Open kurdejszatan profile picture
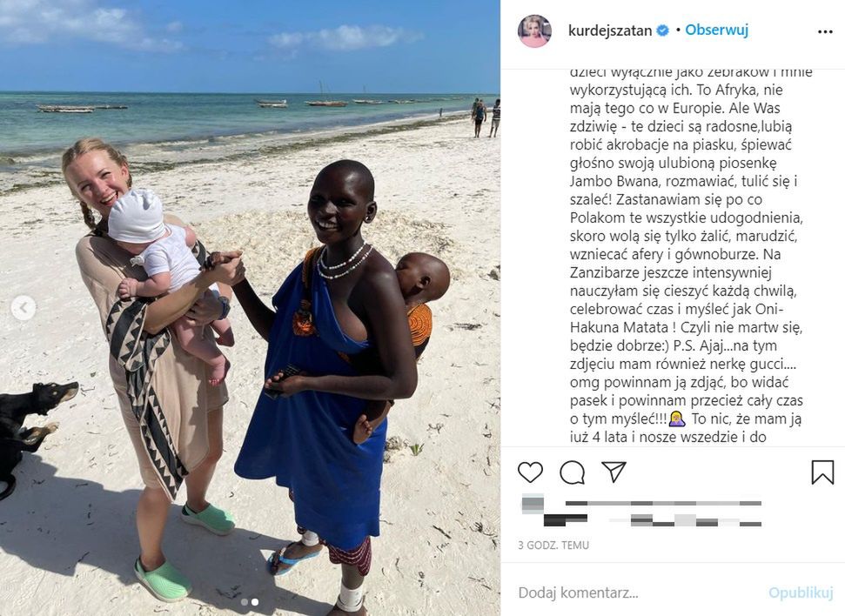Viewport: 845px width, 616px height. (x=534, y=30)
